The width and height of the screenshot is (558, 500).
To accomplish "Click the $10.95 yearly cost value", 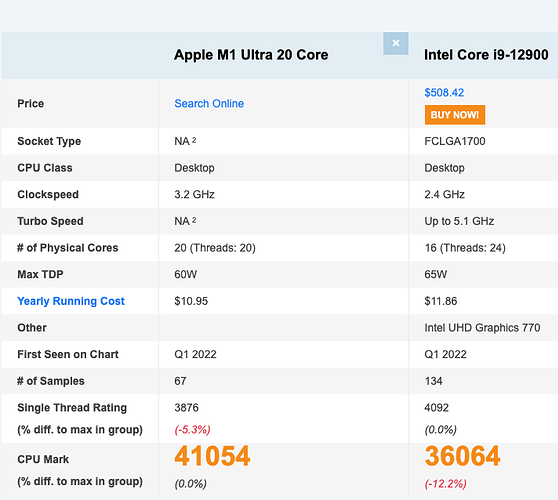I will (x=191, y=301).
